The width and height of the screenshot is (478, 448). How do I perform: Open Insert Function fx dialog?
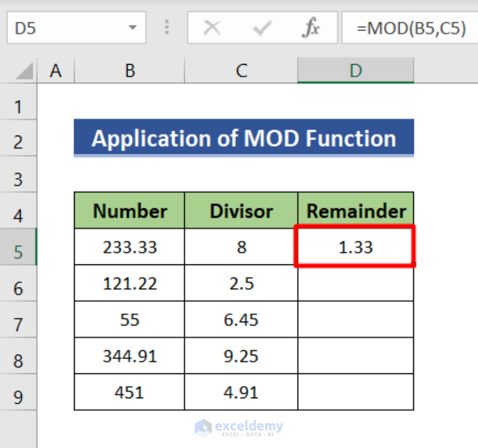[x=311, y=28]
